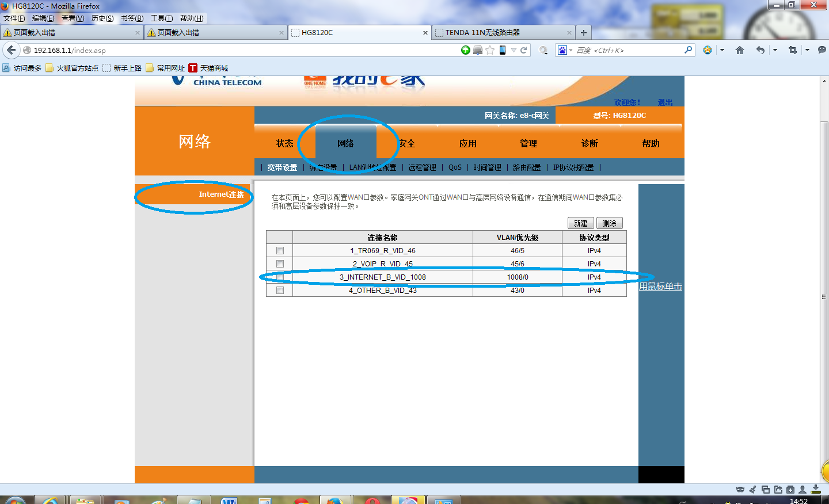Click the Firefox home icon
The width and height of the screenshot is (829, 504).
[740, 50]
